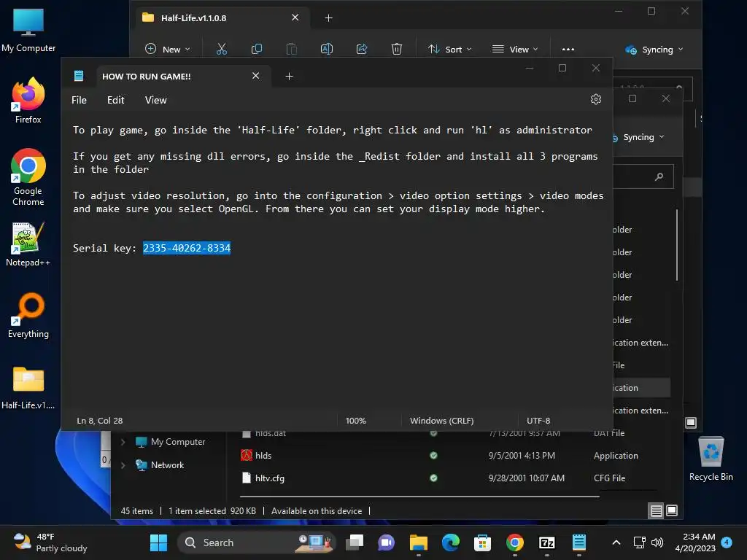Close the HOW TO RUN GAME!! tab
The height and width of the screenshot is (560, 747).
pos(256,76)
